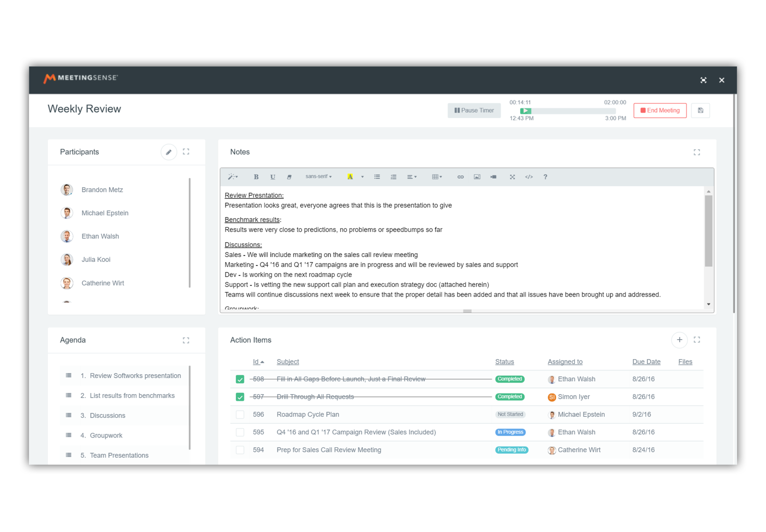Expand the paragraph alignment dropdown
The height and width of the screenshot is (532, 766).
point(412,177)
